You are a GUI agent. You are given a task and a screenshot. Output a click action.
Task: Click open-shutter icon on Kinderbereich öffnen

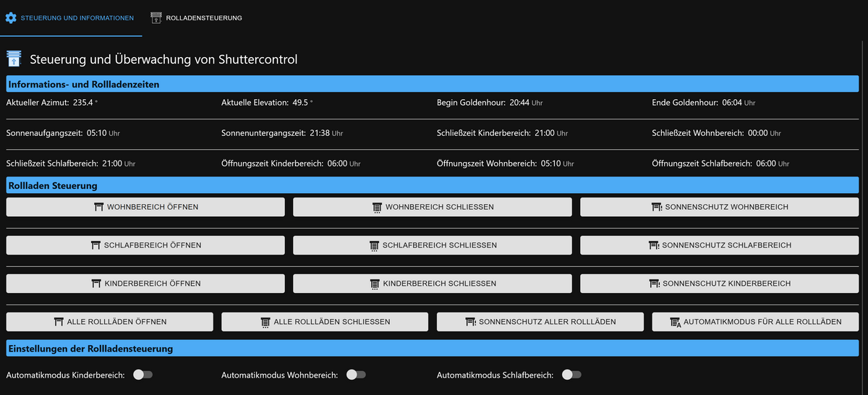[x=96, y=284]
